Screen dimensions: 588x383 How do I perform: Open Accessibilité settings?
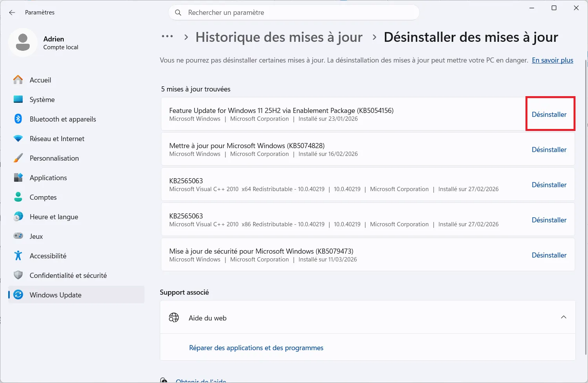[x=48, y=256]
